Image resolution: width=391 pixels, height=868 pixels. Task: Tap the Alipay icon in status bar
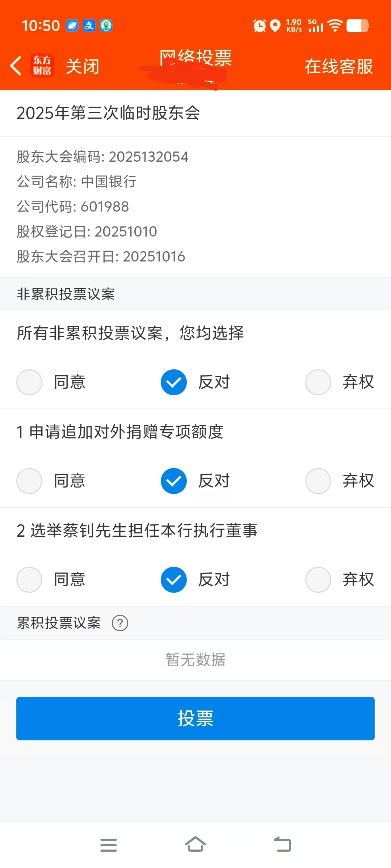tap(89, 26)
